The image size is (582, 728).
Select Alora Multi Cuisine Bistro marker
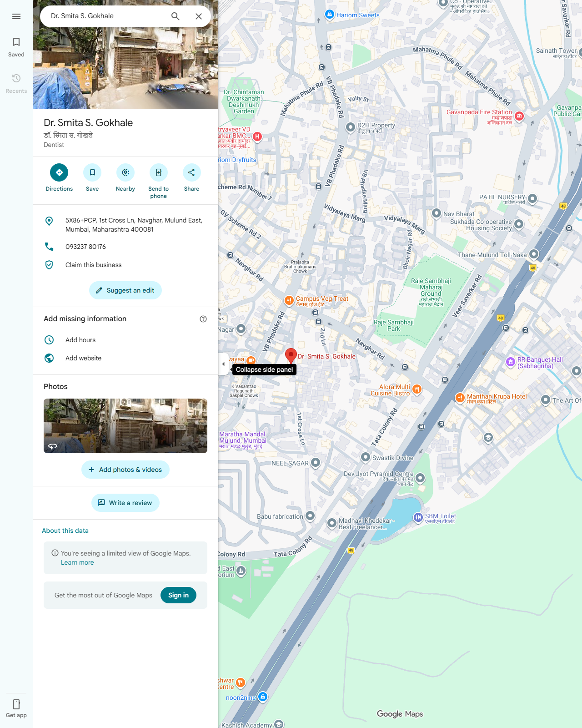pyautogui.click(x=417, y=389)
